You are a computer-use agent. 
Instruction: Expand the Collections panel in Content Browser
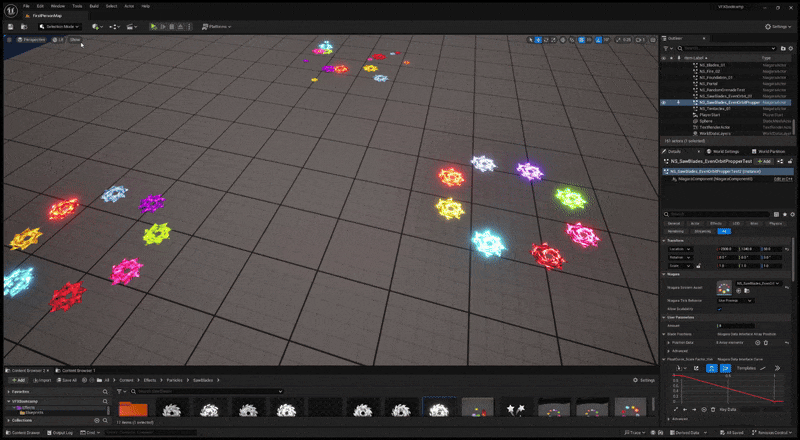click(x=9, y=421)
